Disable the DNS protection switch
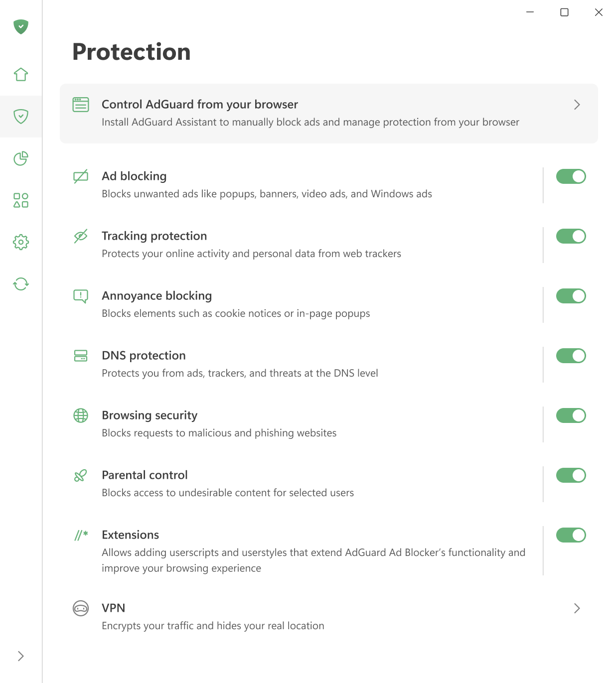The height and width of the screenshot is (683, 616). tap(571, 356)
